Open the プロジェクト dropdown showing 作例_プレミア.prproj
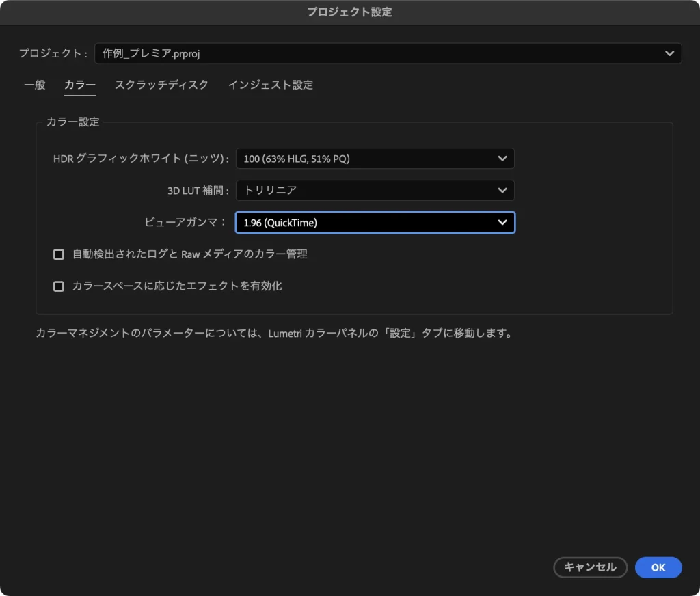Image resolution: width=700 pixels, height=596 pixels. 388,53
